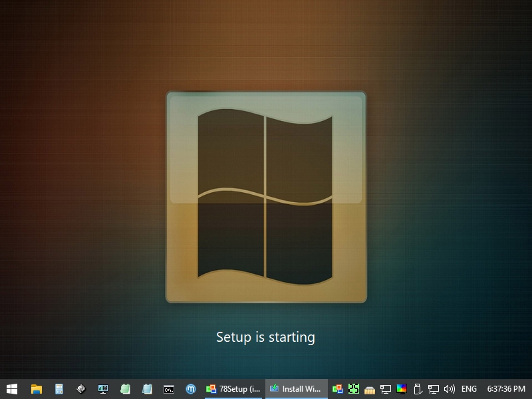
Task: Click the green pixelated face tray icon
Action: tap(354, 389)
